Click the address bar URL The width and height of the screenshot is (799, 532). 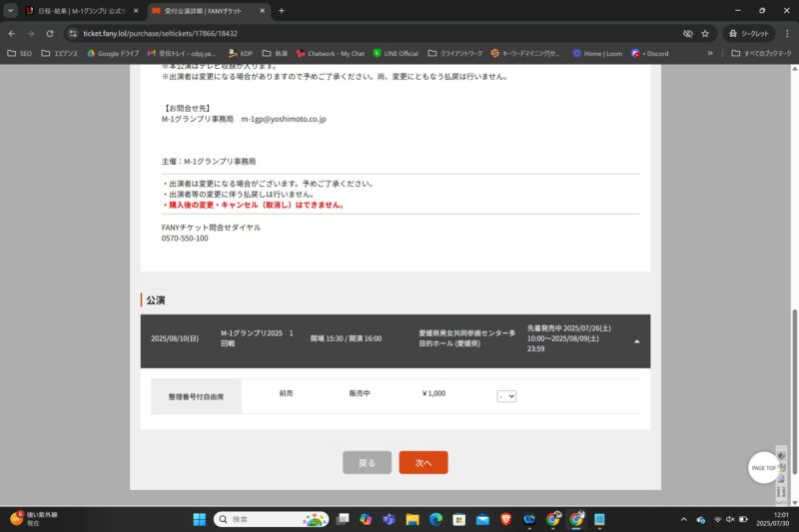coord(160,34)
